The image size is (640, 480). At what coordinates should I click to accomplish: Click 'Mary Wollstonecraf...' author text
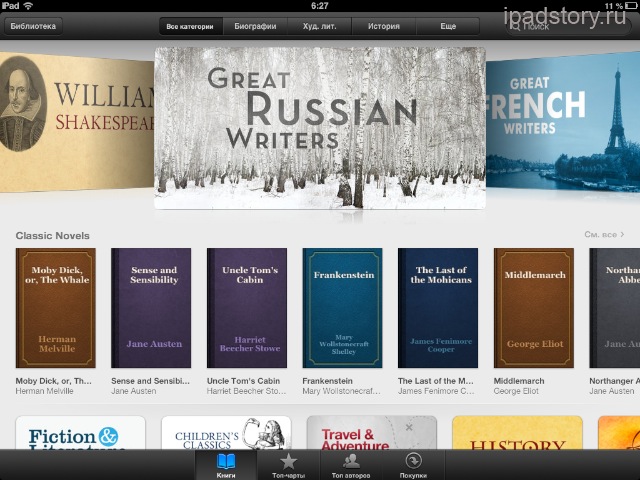point(342,391)
